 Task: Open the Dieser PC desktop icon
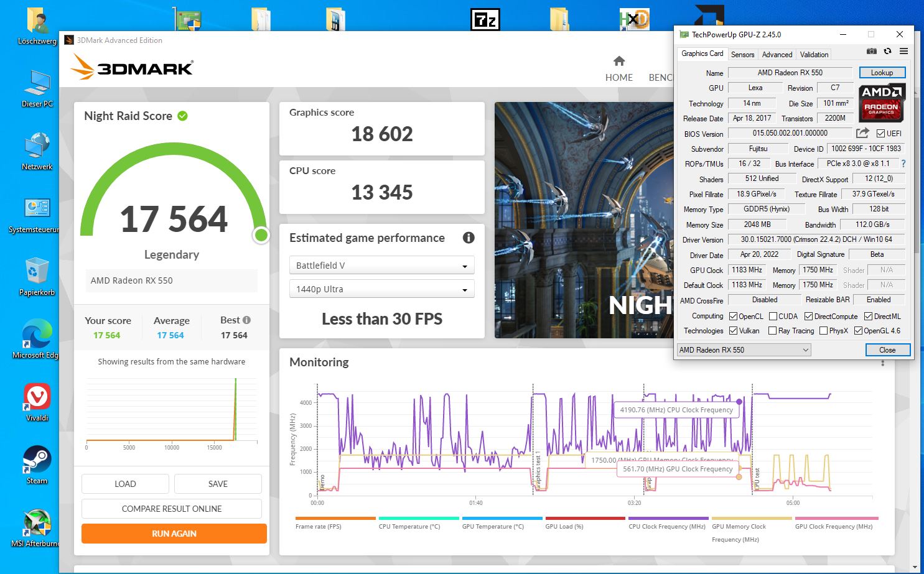click(x=37, y=89)
